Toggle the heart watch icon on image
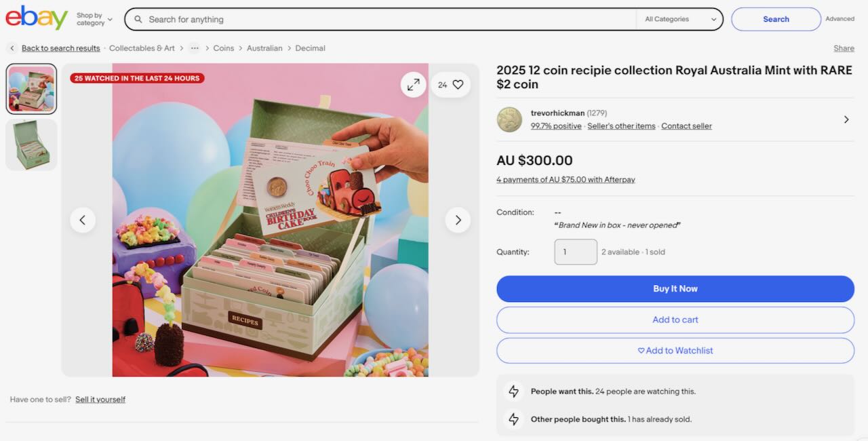 pos(458,85)
